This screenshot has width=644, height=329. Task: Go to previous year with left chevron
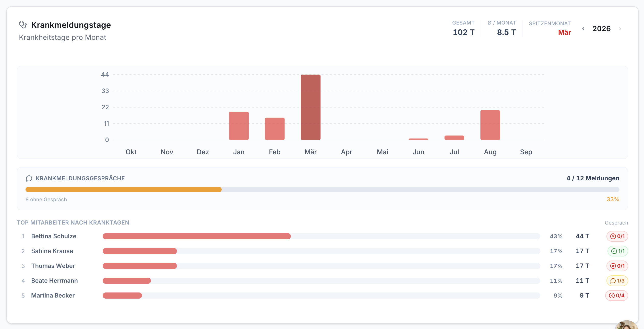coord(583,29)
